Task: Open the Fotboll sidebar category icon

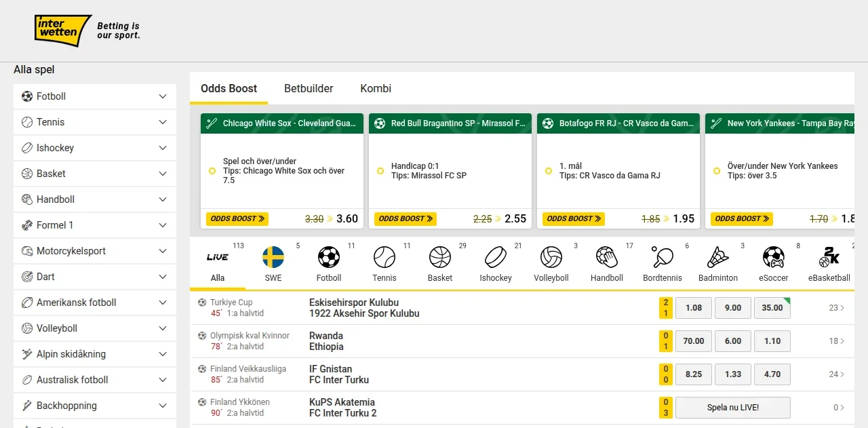Action: pos(27,96)
